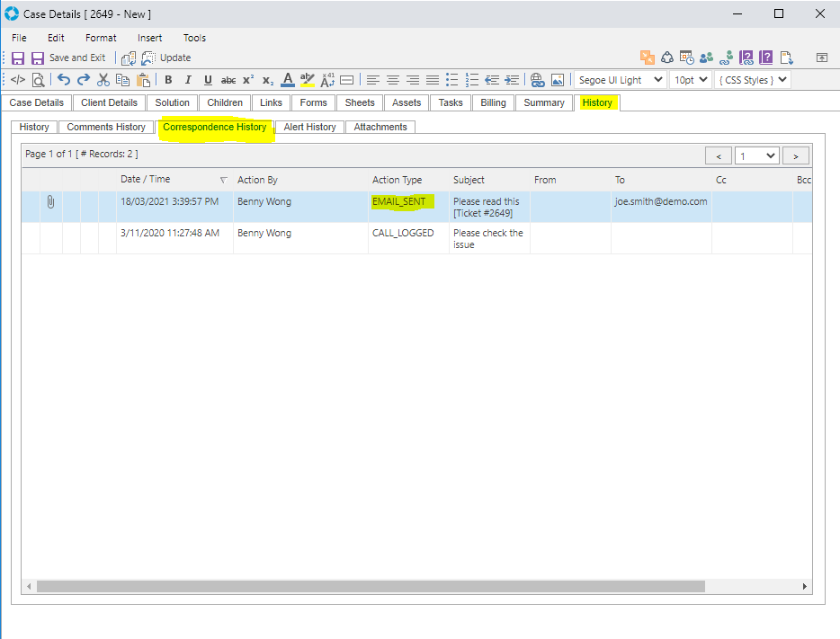
Task: Toggle the bulleted list
Action: [452, 80]
